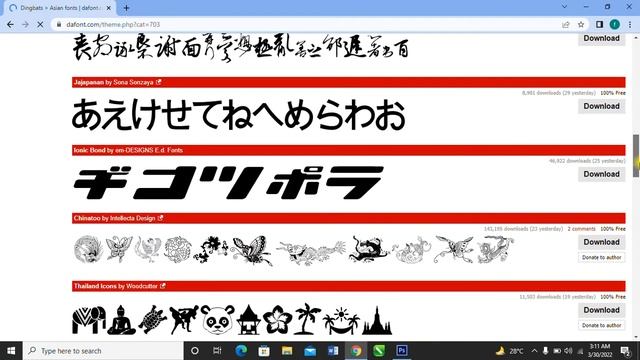
Task: Visit Sona Sonzaya's external site icon
Action: (158, 82)
